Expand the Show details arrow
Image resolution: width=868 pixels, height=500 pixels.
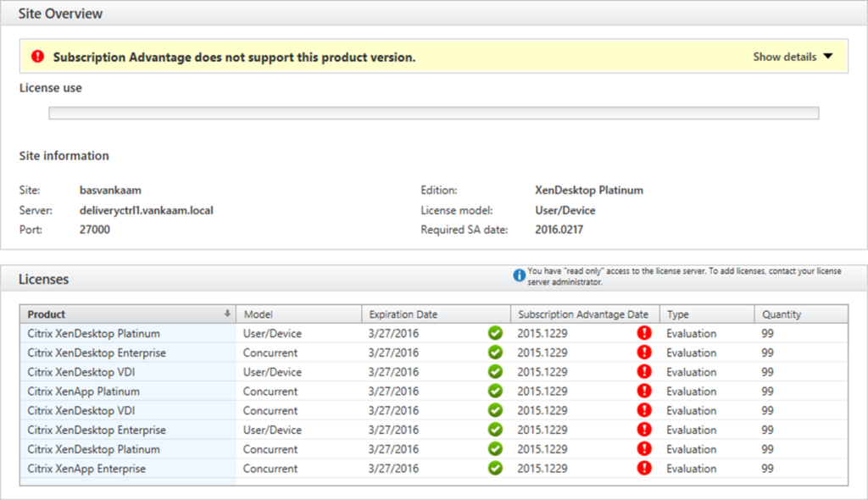(828, 57)
